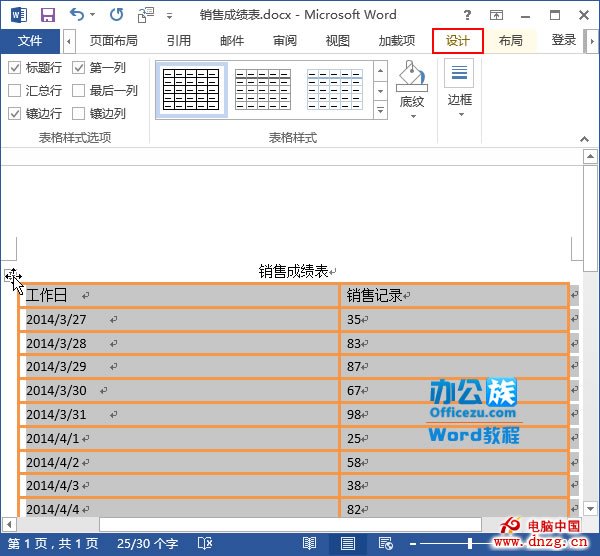
Task: Click the word count 25/30 个字
Action: tap(148, 543)
